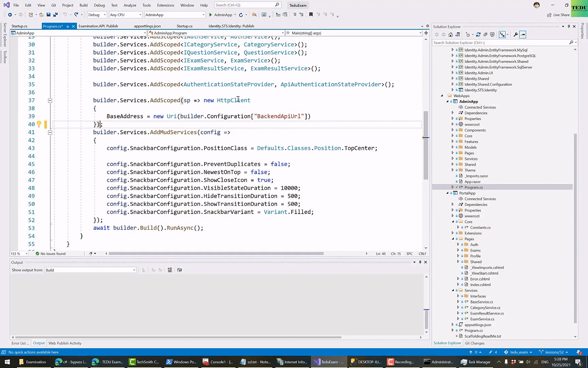The height and width of the screenshot is (368, 588).
Task: Click Collapse All in Solution Explorer
Action: pyautogui.click(x=485, y=34)
